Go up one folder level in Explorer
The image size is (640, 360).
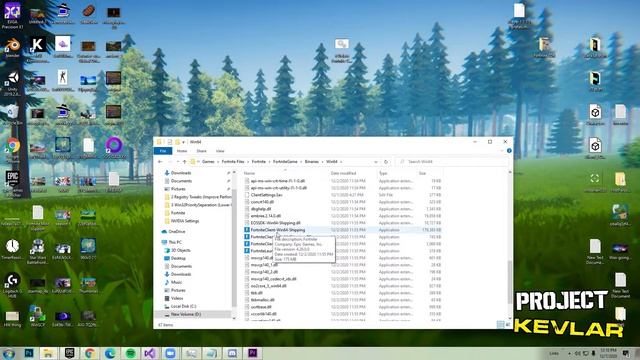(x=184, y=162)
